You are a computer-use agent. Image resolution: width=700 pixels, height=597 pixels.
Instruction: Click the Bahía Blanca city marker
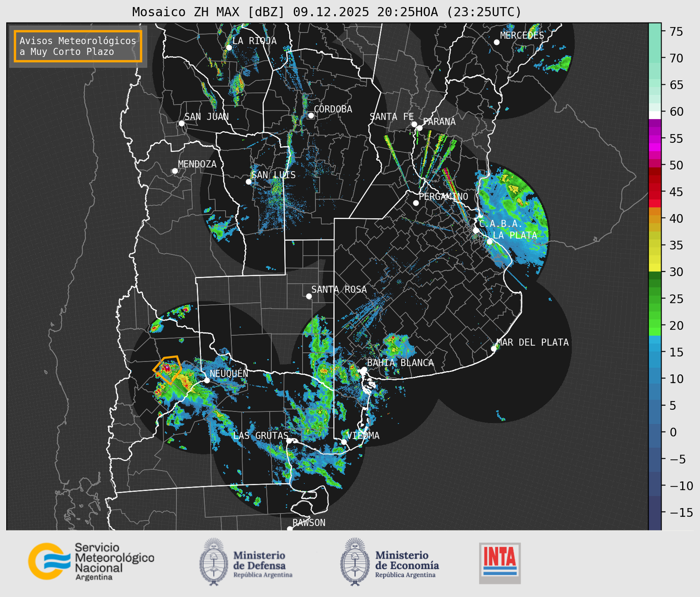click(x=364, y=369)
